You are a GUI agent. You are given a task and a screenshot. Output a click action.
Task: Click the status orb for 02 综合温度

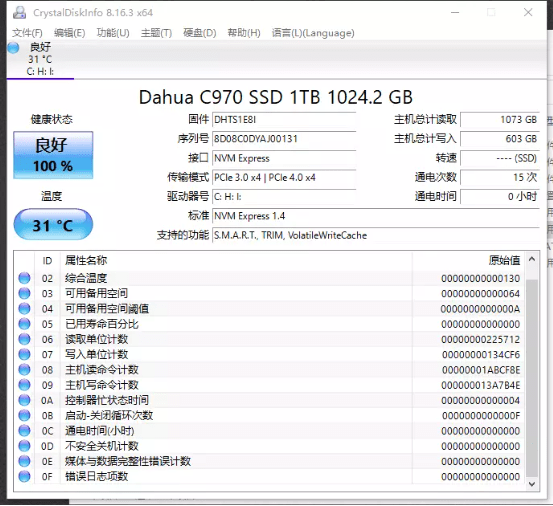coord(24,278)
